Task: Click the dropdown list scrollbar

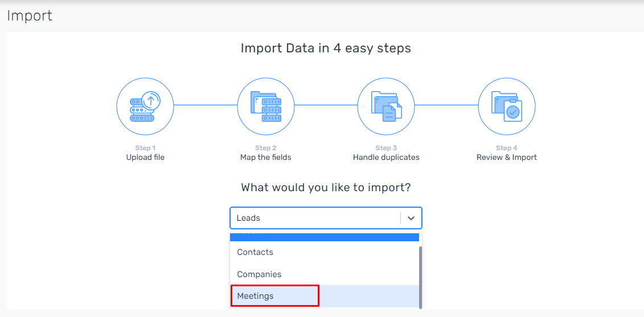Action: tap(420, 278)
